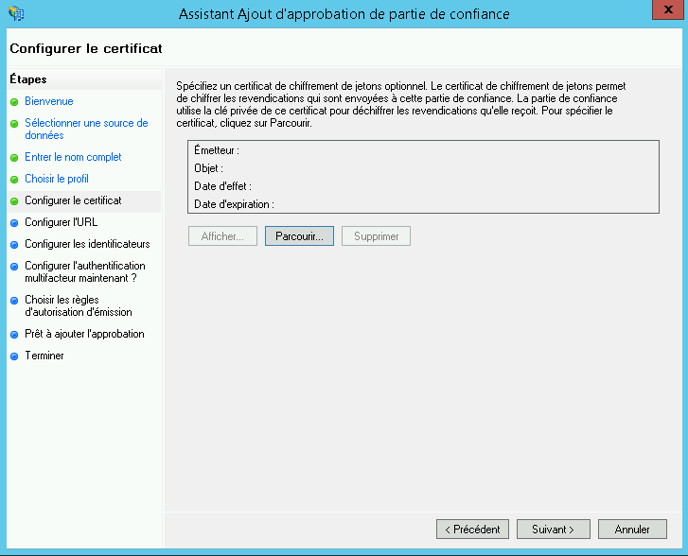
Task: Open the Bienvenue step link
Action: pyautogui.click(x=49, y=101)
